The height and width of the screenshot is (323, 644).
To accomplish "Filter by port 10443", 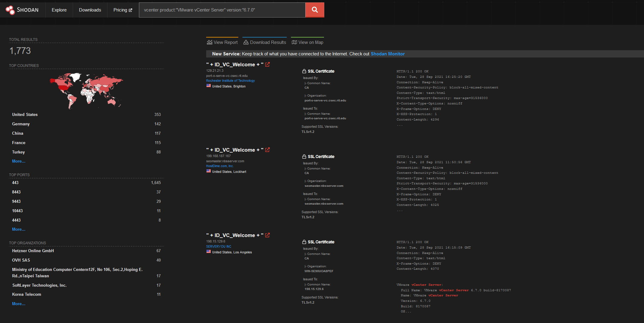I will tap(86, 211).
